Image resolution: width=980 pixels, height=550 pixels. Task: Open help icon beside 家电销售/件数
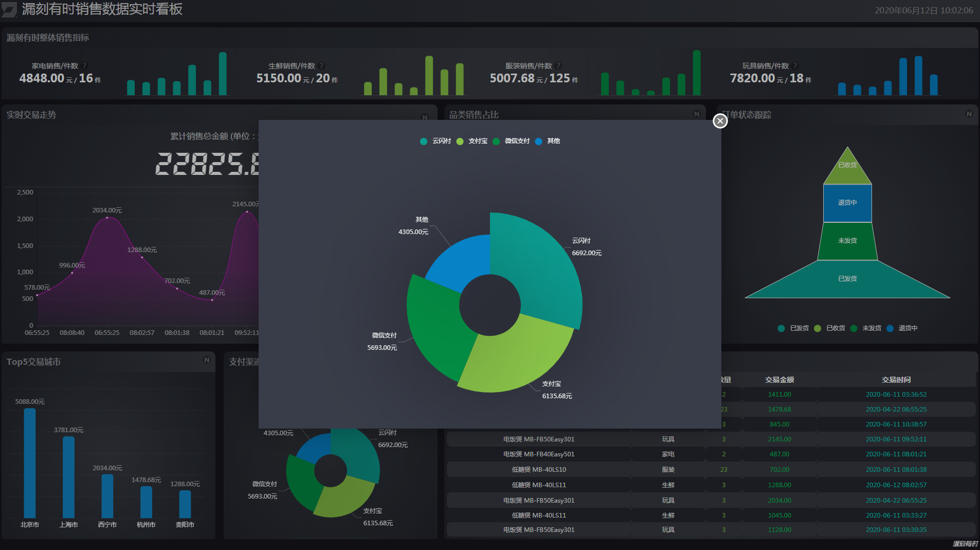pyautogui.click(x=84, y=66)
